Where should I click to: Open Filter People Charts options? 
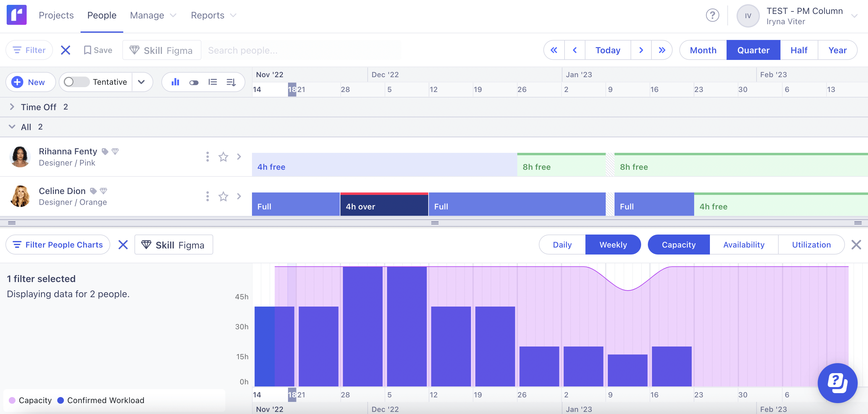click(x=58, y=244)
